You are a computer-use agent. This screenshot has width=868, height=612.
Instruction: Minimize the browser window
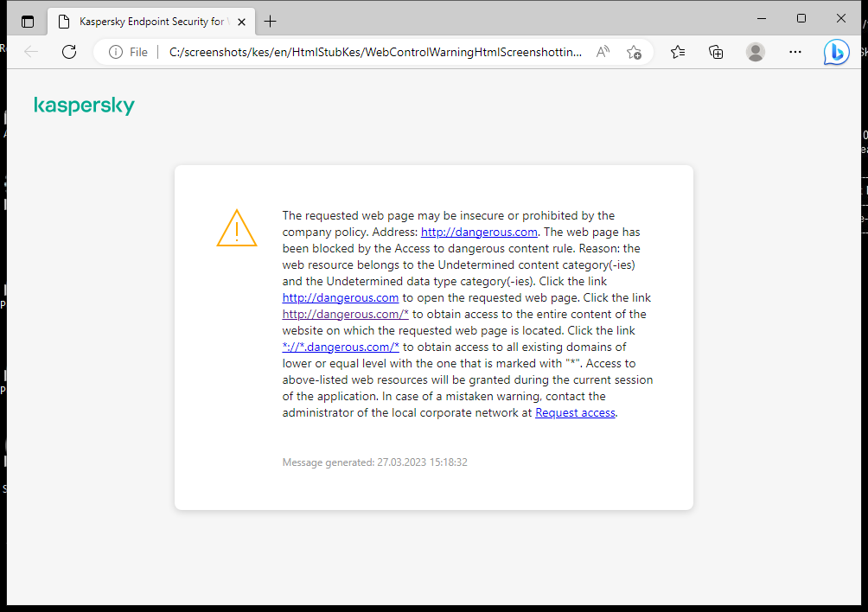click(x=762, y=18)
